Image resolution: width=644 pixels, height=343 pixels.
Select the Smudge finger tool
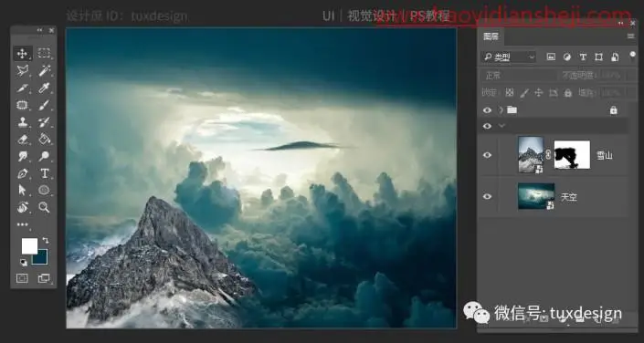[22, 156]
